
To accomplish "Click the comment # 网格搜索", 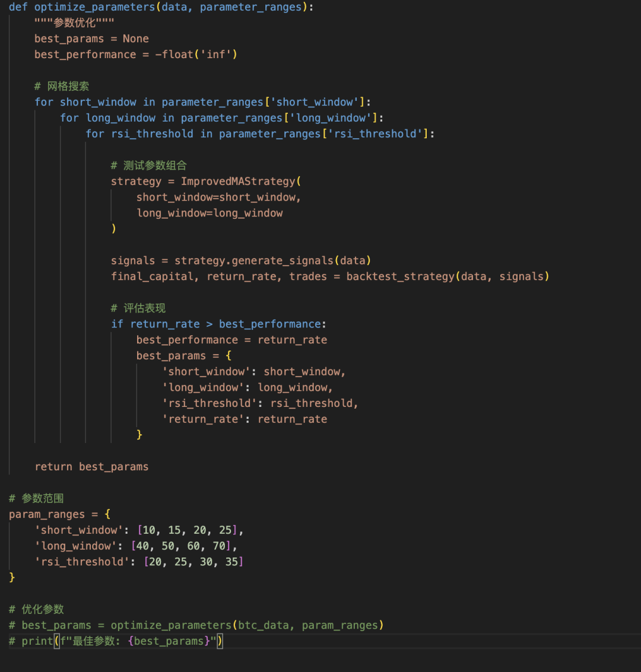I will coord(62,86).
